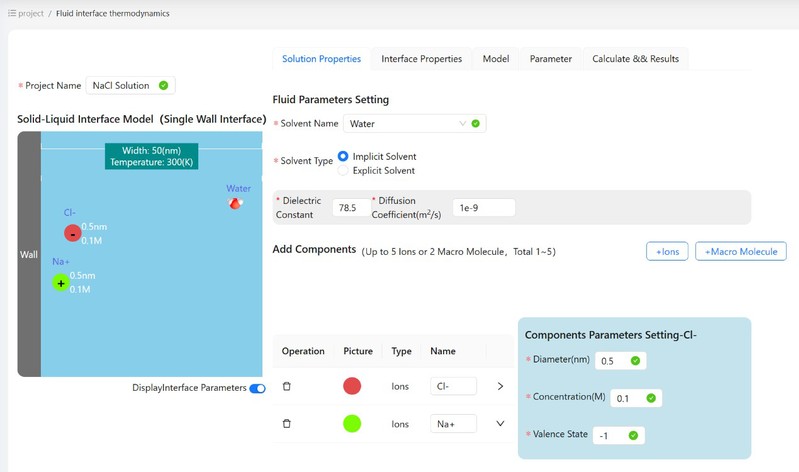Switch to Interface Properties tab
This screenshot has height=472, width=799.
[421, 59]
